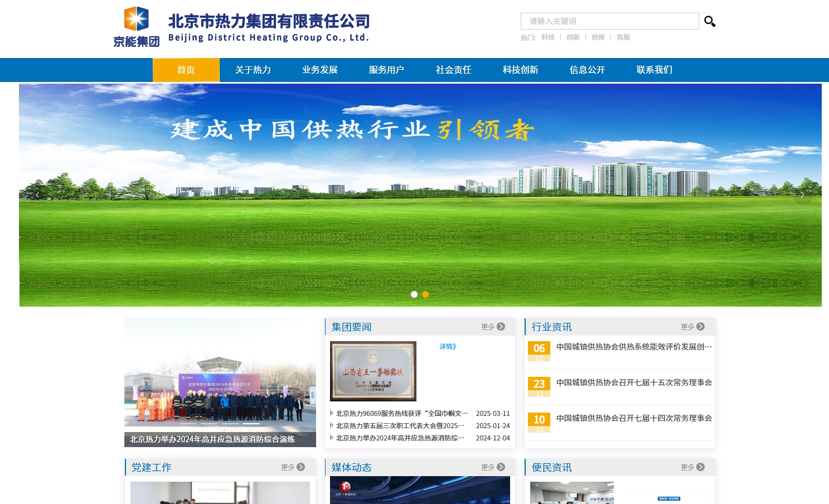Focus the 请输入关键词 search box
The width and height of the screenshot is (829, 504).
pos(609,21)
